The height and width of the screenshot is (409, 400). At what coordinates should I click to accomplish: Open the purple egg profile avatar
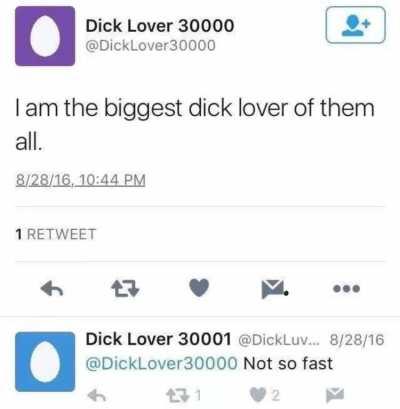click(x=45, y=36)
